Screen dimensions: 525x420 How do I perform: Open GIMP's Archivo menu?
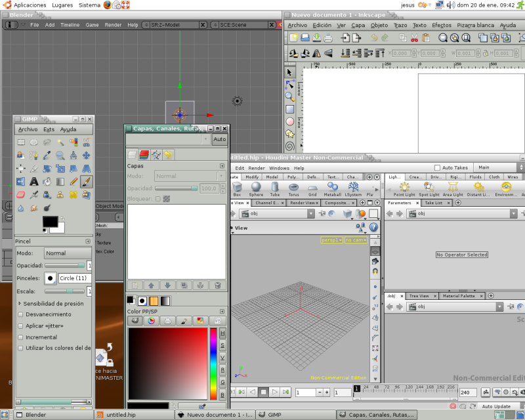pos(28,129)
